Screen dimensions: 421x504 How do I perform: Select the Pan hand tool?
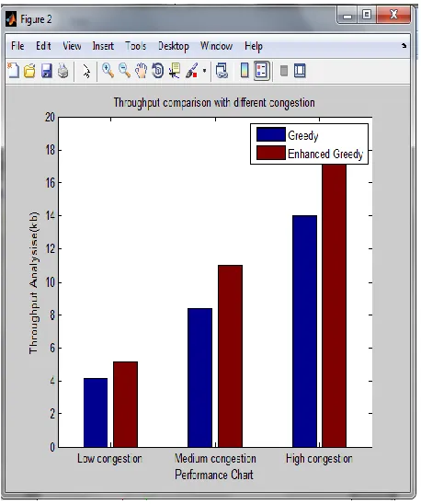pos(141,71)
